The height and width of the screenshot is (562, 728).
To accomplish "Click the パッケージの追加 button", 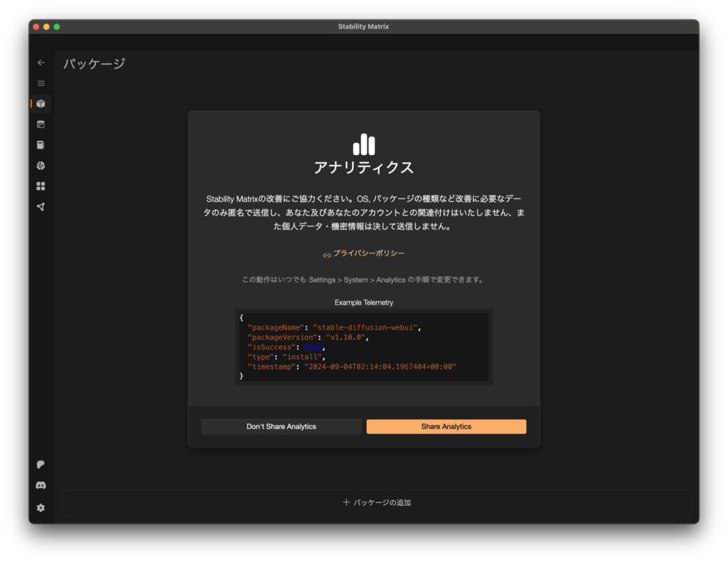I will pos(376,502).
